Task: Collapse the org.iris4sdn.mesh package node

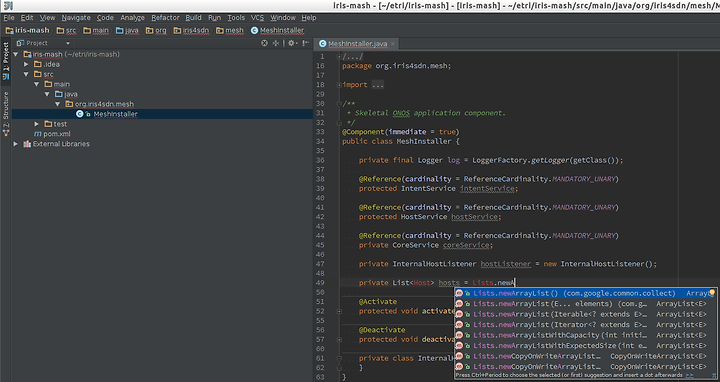Action: [58, 104]
